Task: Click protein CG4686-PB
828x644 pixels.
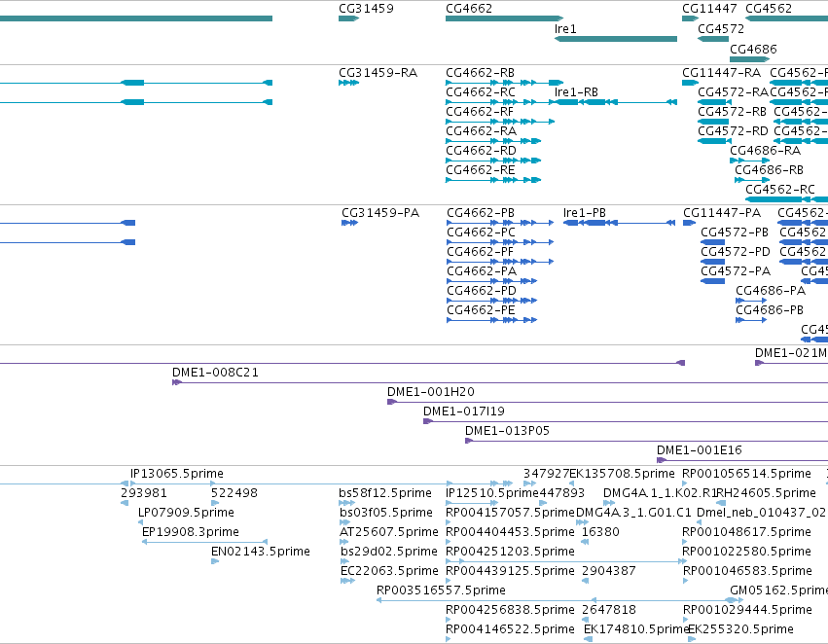Action: [x=770, y=311]
